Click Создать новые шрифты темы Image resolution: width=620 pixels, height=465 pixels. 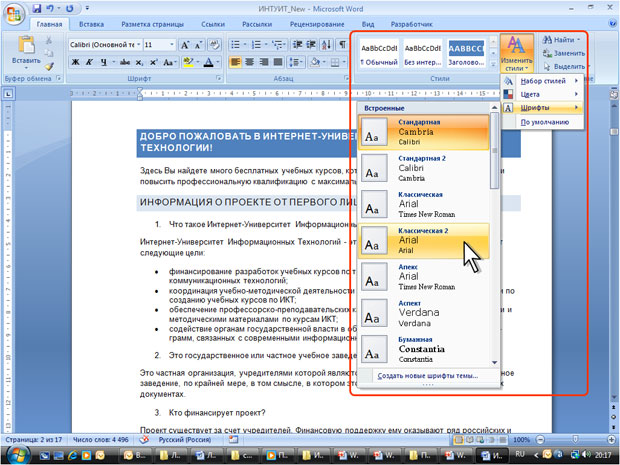428,376
